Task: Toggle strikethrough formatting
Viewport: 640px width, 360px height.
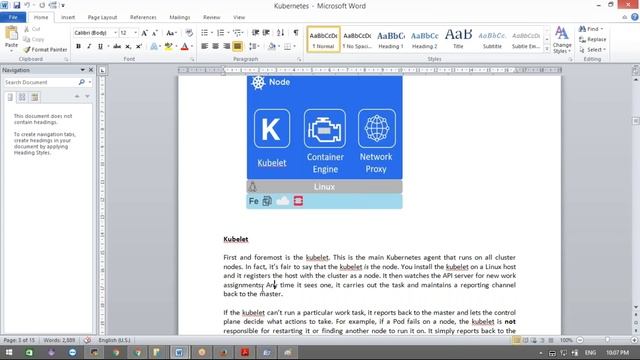Action: pos(117,47)
